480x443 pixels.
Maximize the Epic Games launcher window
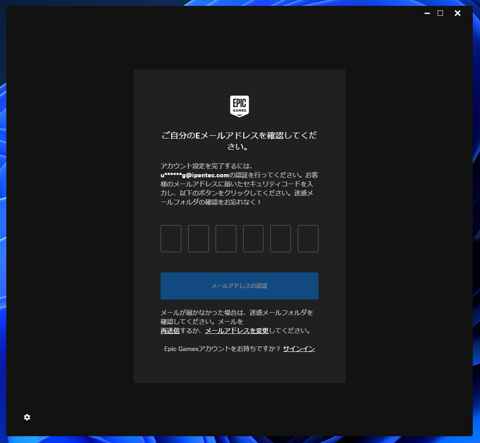[x=440, y=13]
